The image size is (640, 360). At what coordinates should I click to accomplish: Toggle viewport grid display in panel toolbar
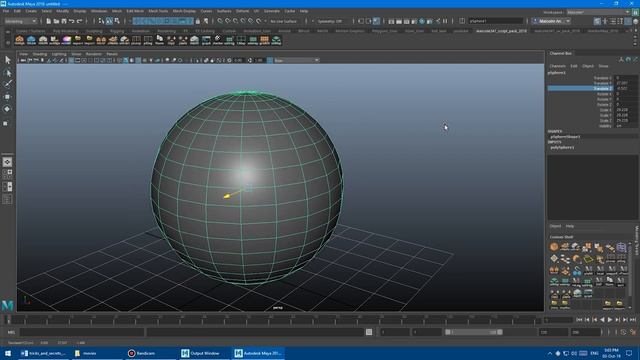click(x=71, y=60)
